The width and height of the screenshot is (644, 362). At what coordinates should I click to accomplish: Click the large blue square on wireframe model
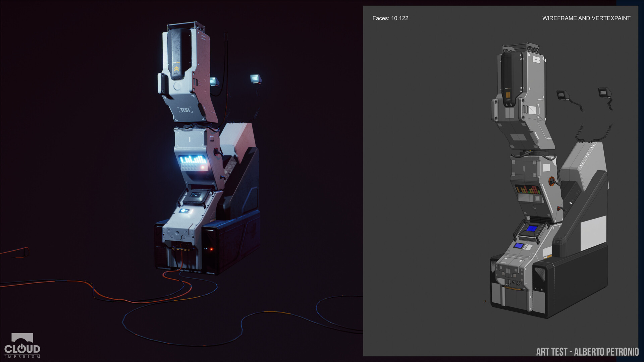tap(532, 229)
